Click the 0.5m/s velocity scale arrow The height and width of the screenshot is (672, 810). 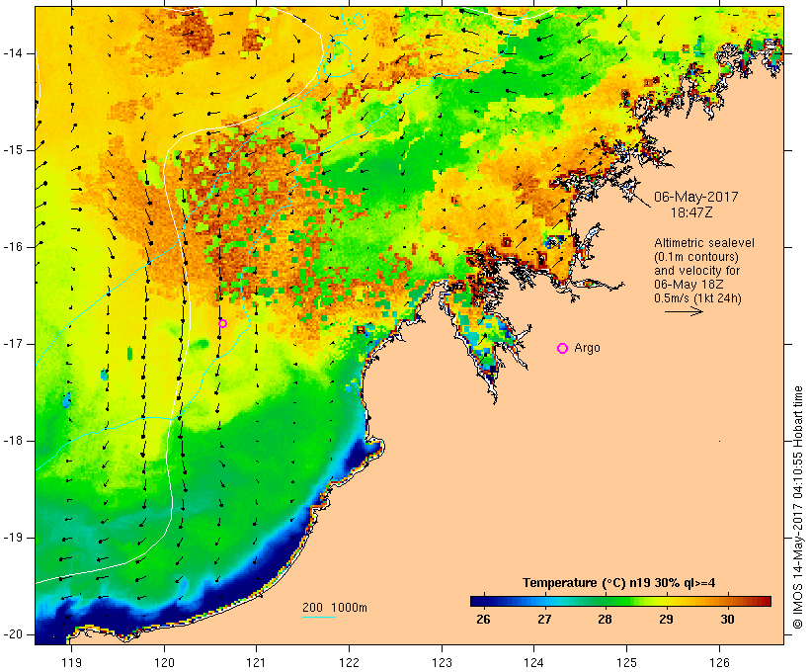click(684, 311)
